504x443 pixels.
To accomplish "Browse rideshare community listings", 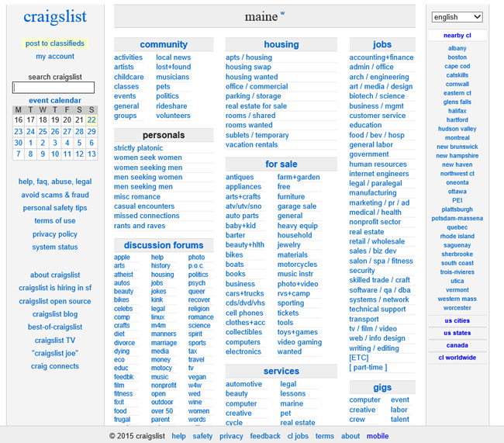I will pos(171,106).
